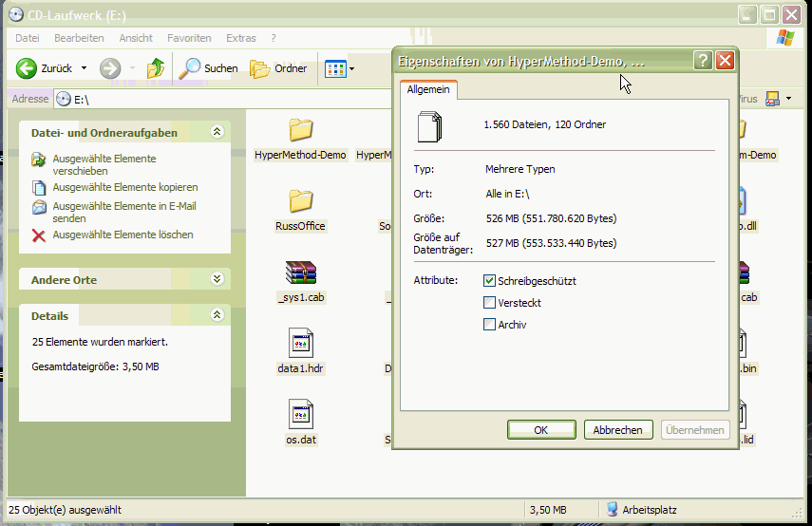This screenshot has height=526, width=812.
Task: Click the RussOffice folder name label
Action: pyautogui.click(x=300, y=226)
